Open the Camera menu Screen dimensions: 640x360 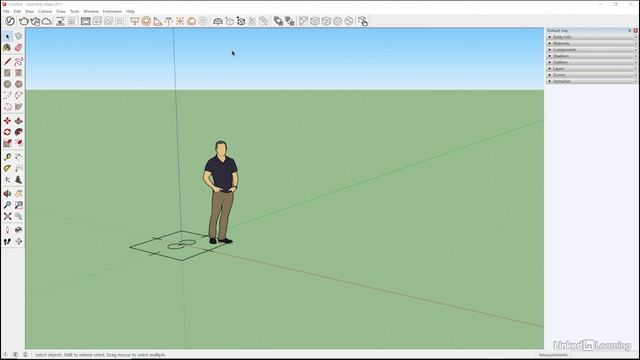coord(45,11)
